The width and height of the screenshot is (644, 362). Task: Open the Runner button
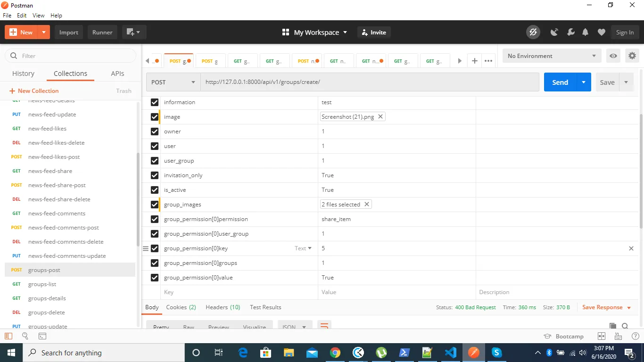point(102,32)
